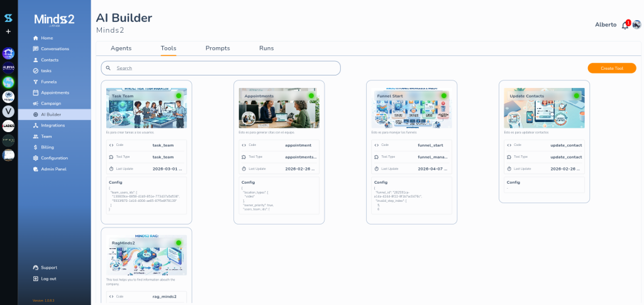Viewport: 644px width, 305px height.
Task: Switch to the house-logo workspace
Action: (8, 53)
